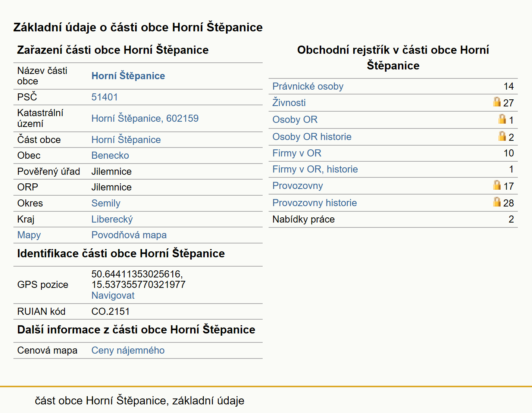
Task: Click the GPS latitude 50.64411353025616 text
Action: (x=137, y=274)
